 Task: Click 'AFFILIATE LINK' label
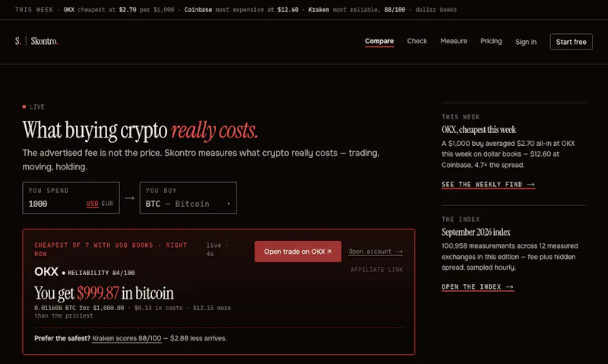click(x=376, y=270)
